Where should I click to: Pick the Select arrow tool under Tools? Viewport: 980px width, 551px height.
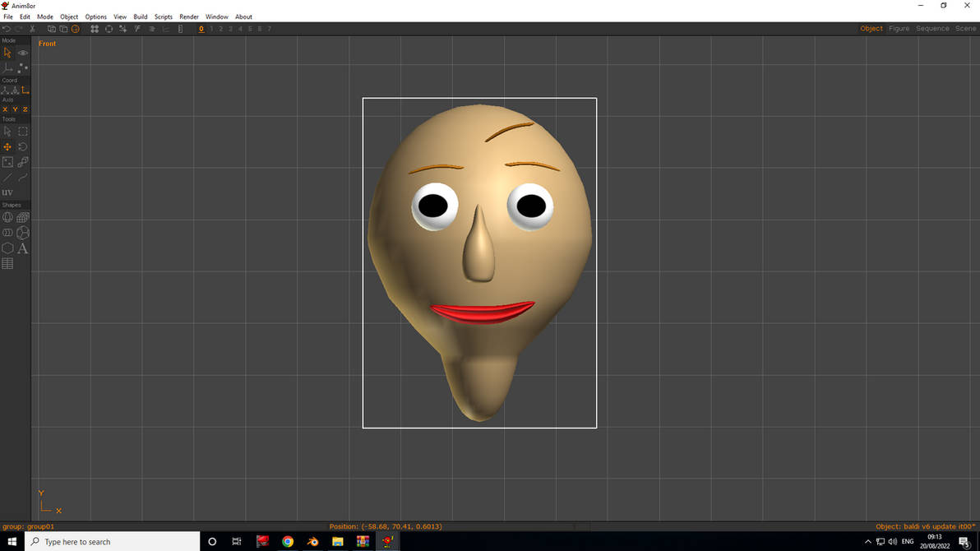pyautogui.click(x=7, y=132)
